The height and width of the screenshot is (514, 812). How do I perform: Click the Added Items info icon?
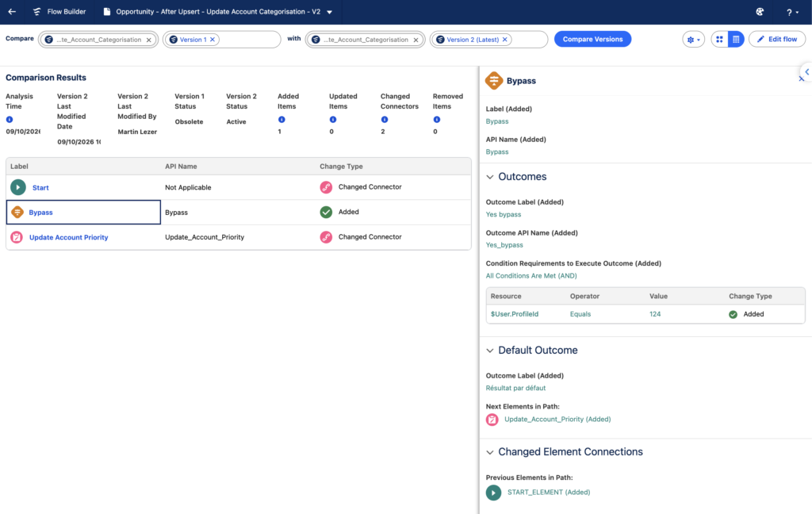[282, 120]
